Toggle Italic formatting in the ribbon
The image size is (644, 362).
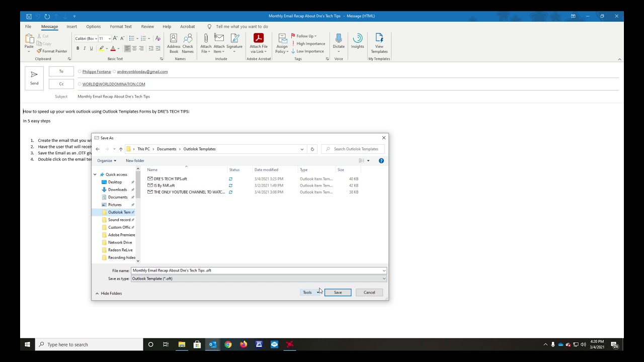(x=84, y=48)
